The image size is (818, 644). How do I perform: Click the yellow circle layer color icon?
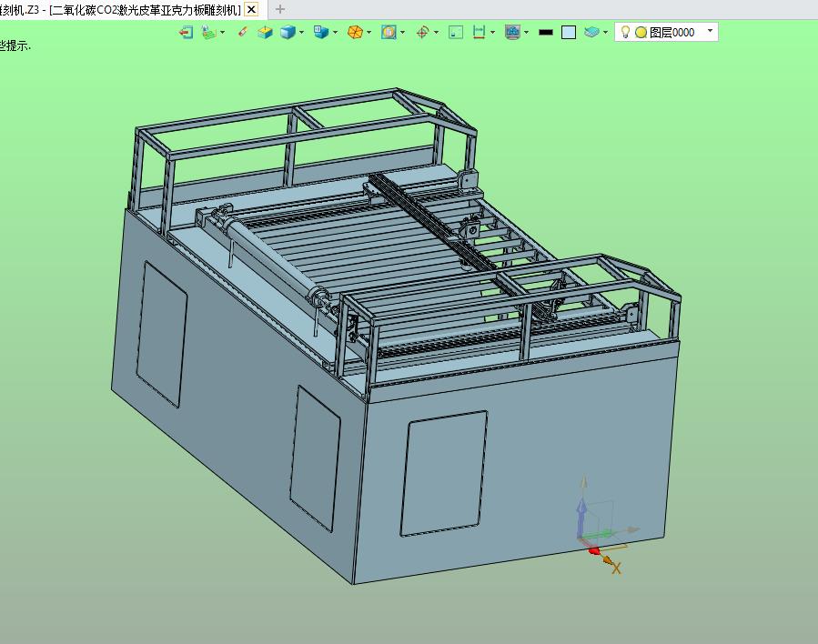[x=641, y=33]
